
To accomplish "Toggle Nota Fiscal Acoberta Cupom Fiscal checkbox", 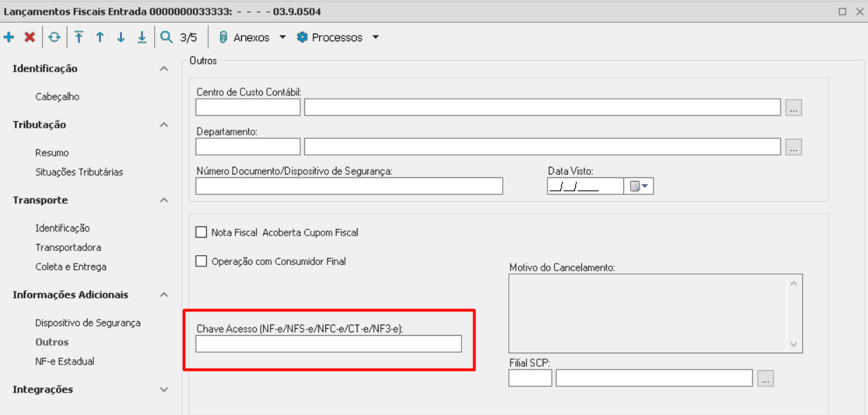I will [x=201, y=232].
